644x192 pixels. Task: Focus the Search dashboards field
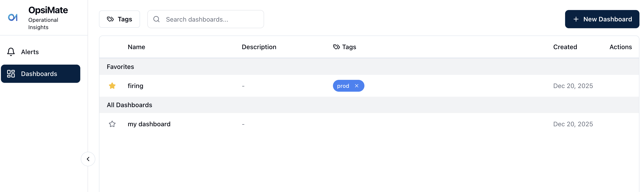[210, 19]
